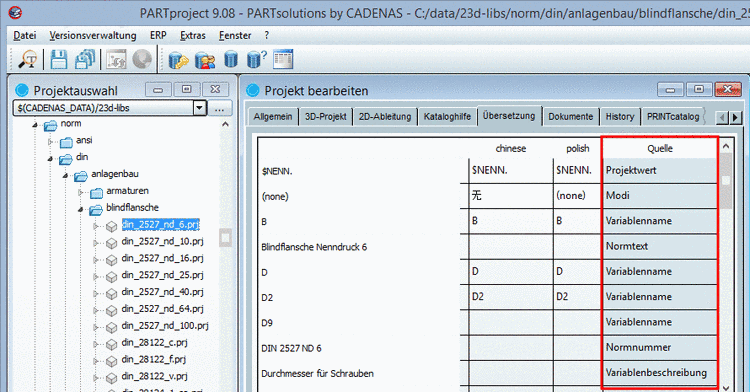Click the cube icon of din_2527_nd_16.prj

(x=111, y=260)
